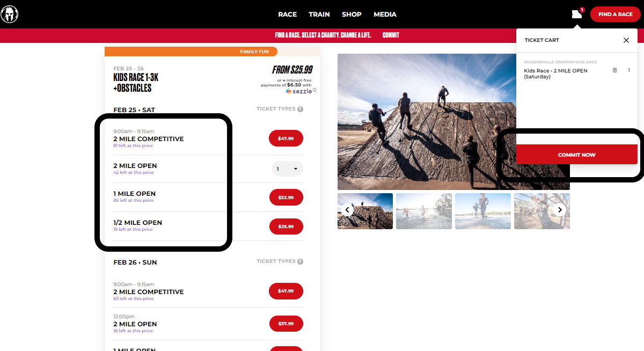This screenshot has height=351, width=644.
Task: Click Kids Race 2 Mile Open cart item
Action: point(555,74)
